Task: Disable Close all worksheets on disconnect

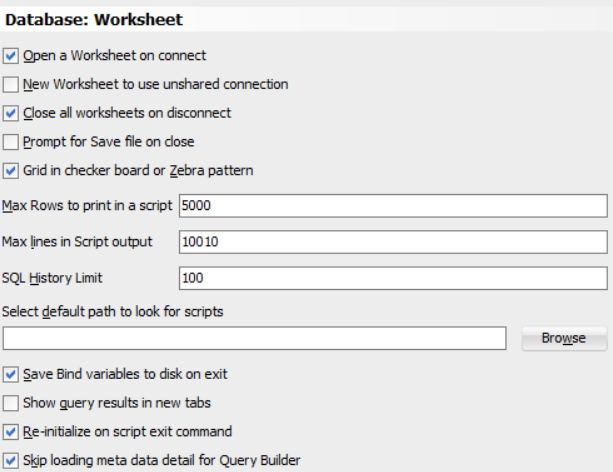Action: (11, 113)
